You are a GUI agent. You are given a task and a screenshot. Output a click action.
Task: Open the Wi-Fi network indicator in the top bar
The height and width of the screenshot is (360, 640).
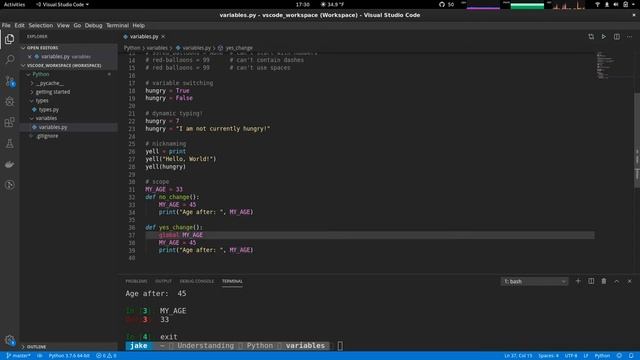click(598, 4)
